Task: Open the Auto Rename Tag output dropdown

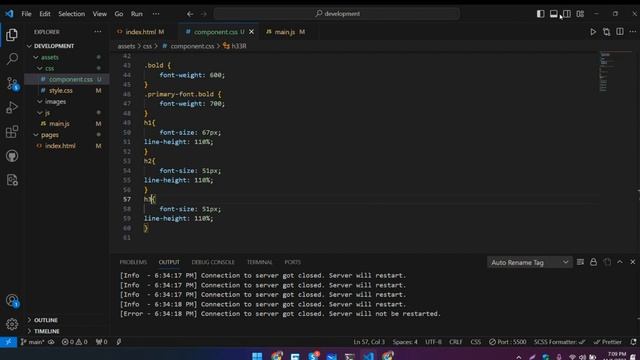Action: tap(529, 262)
